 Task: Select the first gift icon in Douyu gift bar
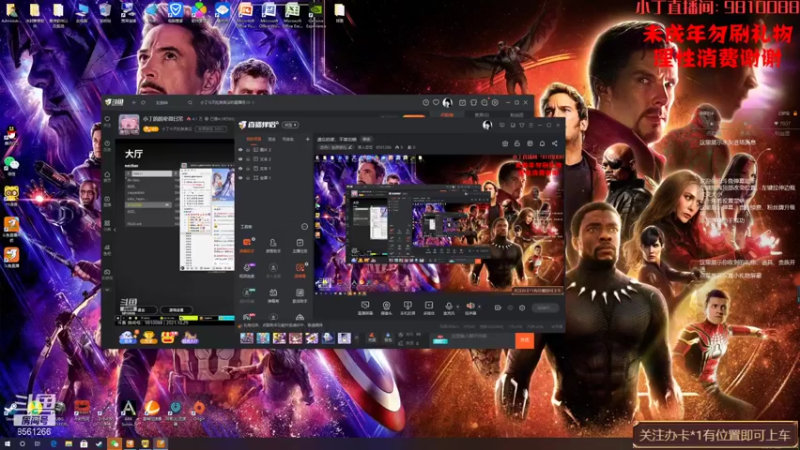tap(247, 338)
